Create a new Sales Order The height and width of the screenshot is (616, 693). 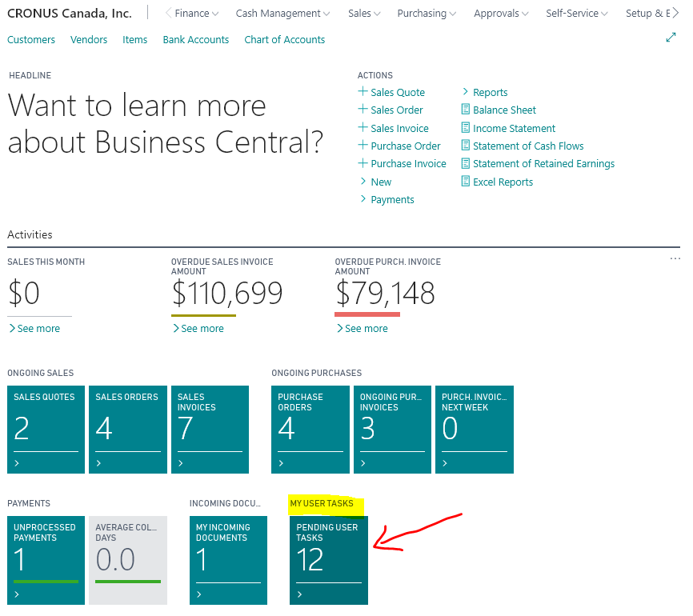click(x=396, y=110)
